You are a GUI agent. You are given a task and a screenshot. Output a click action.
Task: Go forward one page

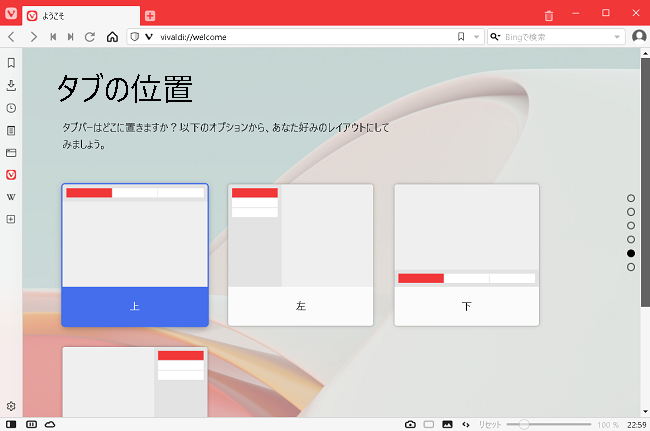[34, 37]
